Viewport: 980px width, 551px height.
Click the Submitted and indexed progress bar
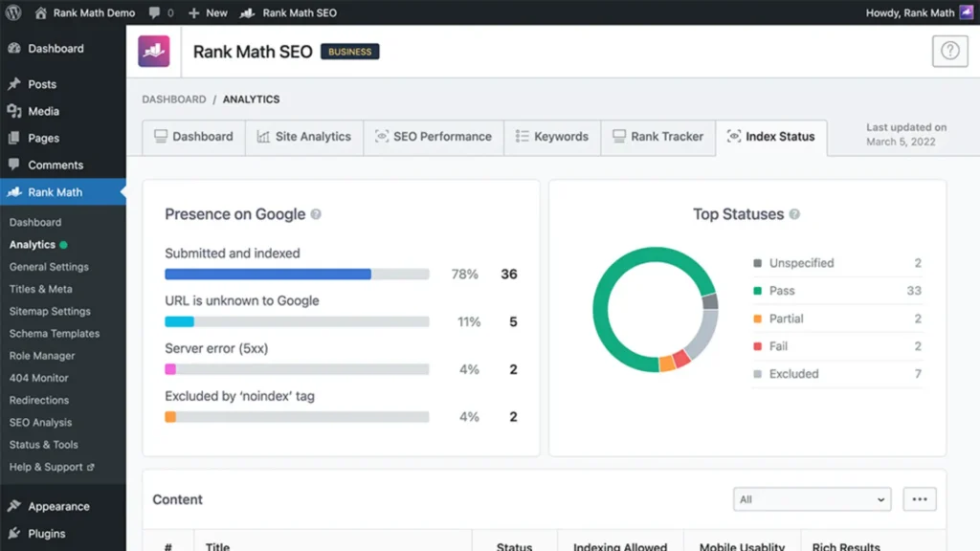tap(297, 274)
